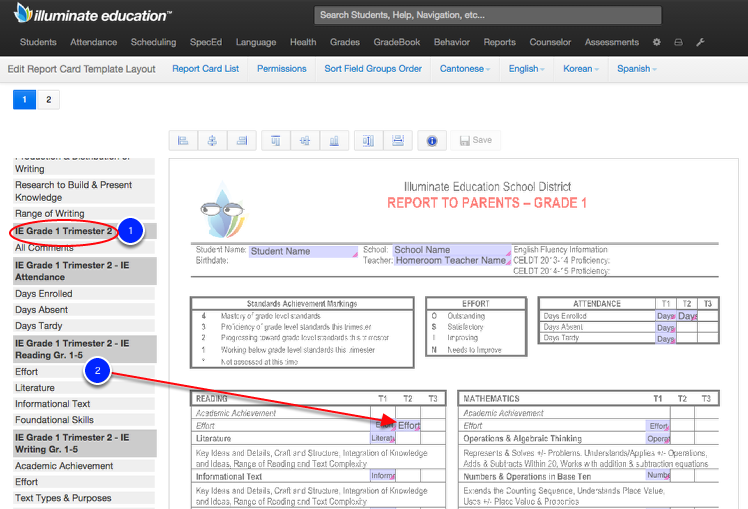748x509 pixels.
Task: Click the align top edges icon
Action: tap(276, 141)
